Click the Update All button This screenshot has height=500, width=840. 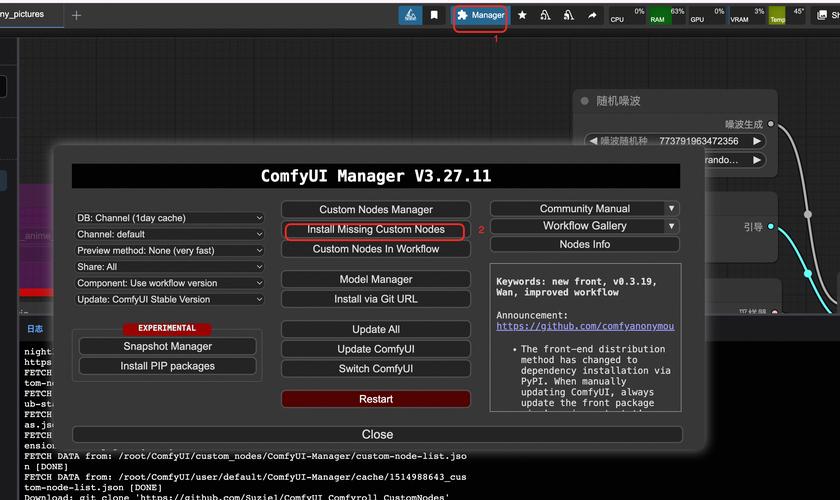(376, 329)
